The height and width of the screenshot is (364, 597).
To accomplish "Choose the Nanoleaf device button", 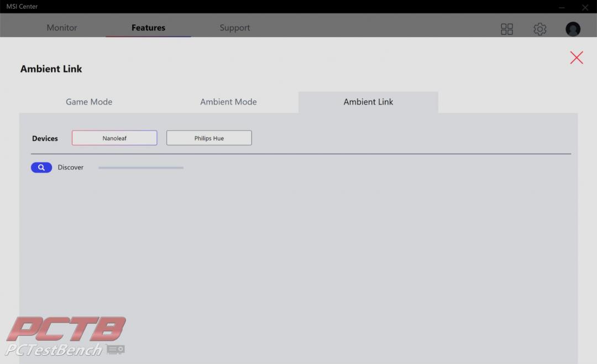I will tap(114, 138).
